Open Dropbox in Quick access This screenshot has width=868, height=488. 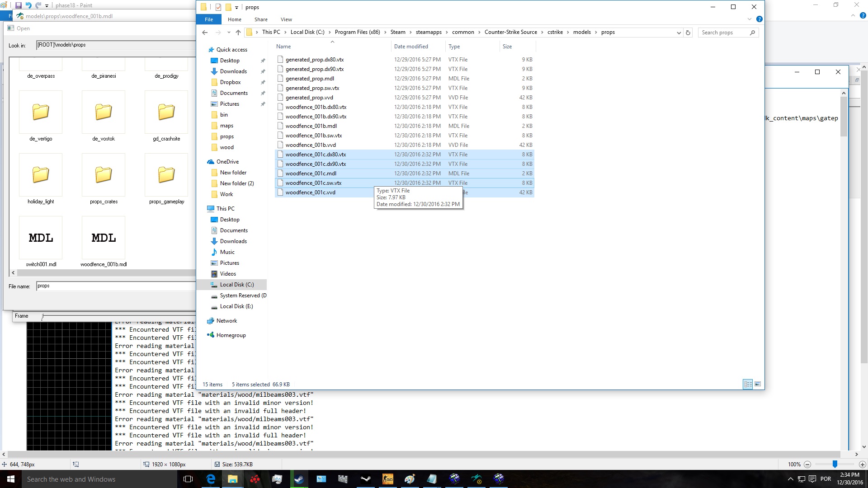tap(230, 82)
